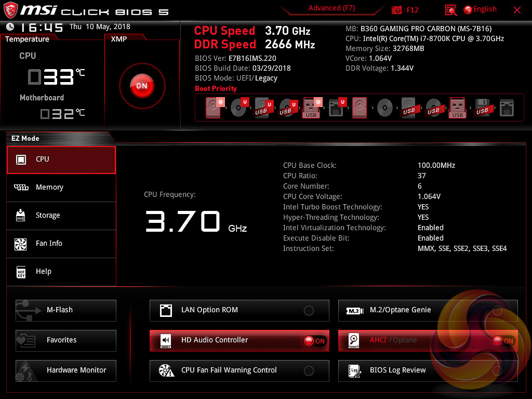Click the DDR Voltage 1.344V text
The image size is (532, 399).
tap(379, 68)
